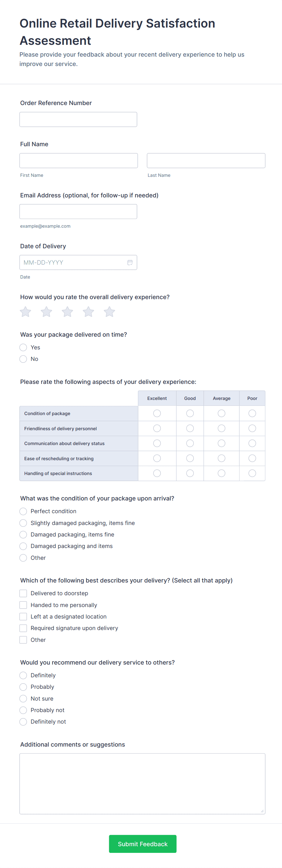282x868 pixels.
Task: Click the second rating star
Action: coord(47,312)
